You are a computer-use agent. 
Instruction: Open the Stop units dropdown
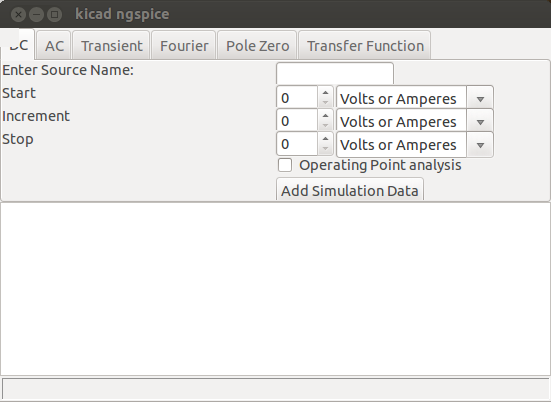pos(415,145)
